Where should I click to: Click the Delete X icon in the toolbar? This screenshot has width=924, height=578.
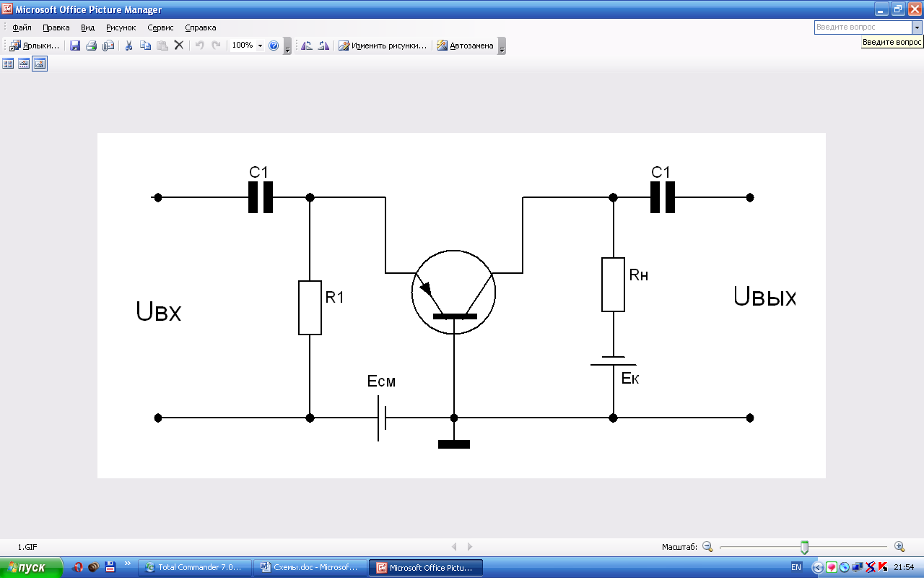point(179,46)
